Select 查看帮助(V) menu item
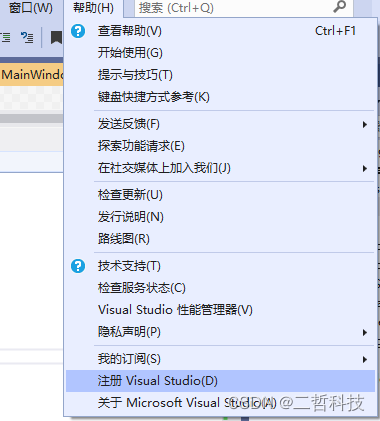The height and width of the screenshot is (421, 380). [x=220, y=31]
